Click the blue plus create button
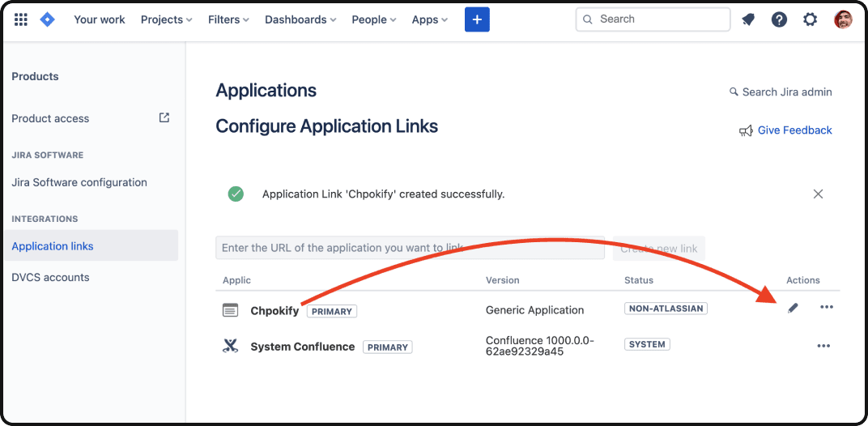Image resolution: width=868 pixels, height=426 pixels. [477, 20]
